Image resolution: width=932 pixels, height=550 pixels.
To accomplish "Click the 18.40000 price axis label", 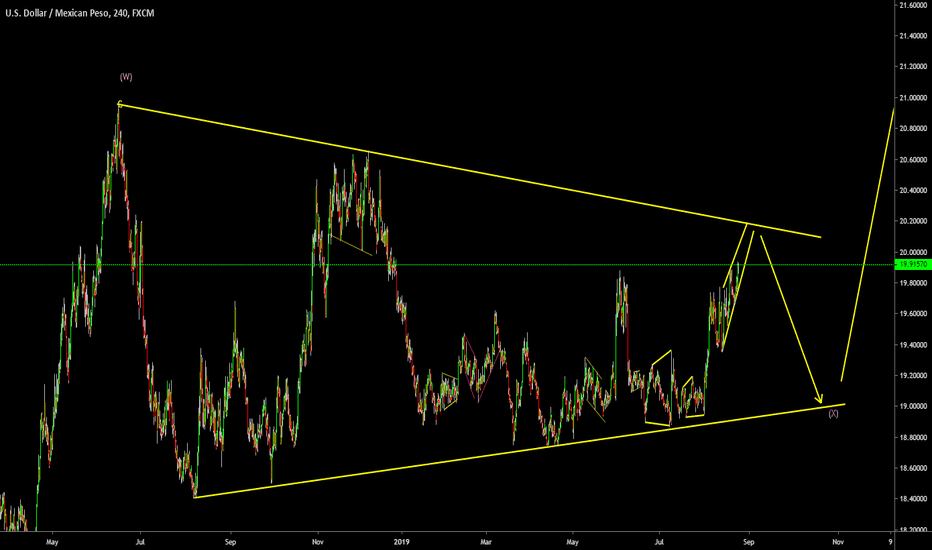I will tap(913, 499).
